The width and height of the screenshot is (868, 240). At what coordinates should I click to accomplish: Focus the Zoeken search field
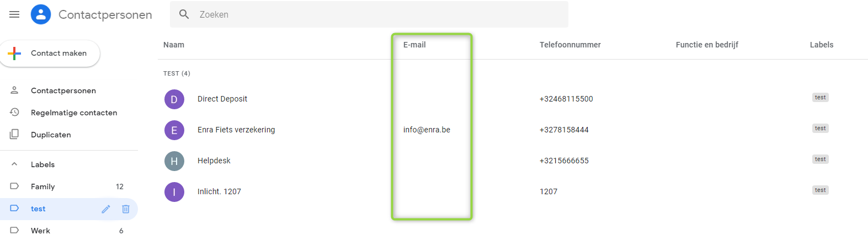369,14
